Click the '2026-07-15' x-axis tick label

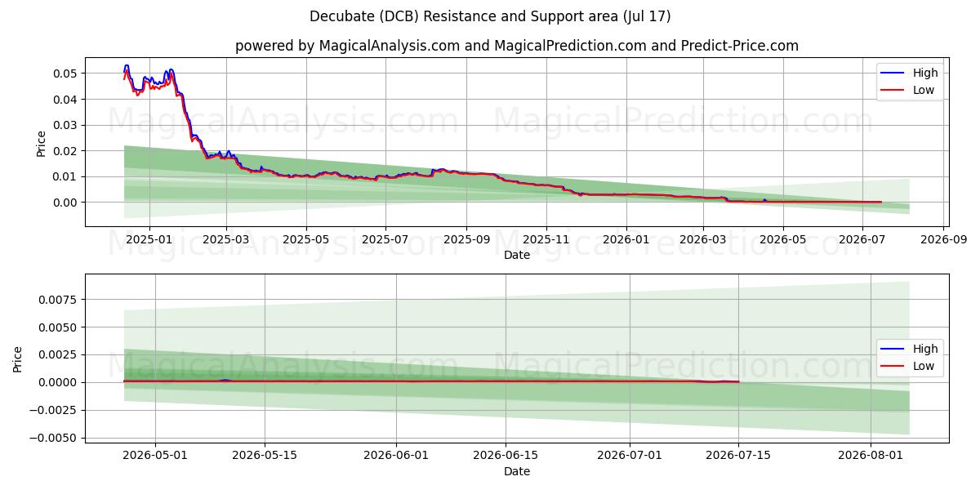click(739, 456)
